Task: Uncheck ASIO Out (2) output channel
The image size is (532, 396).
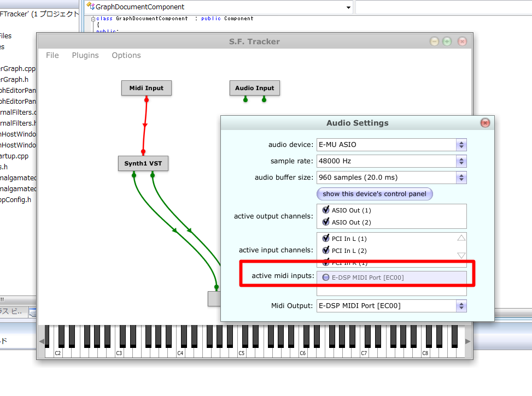Action: pyautogui.click(x=326, y=222)
